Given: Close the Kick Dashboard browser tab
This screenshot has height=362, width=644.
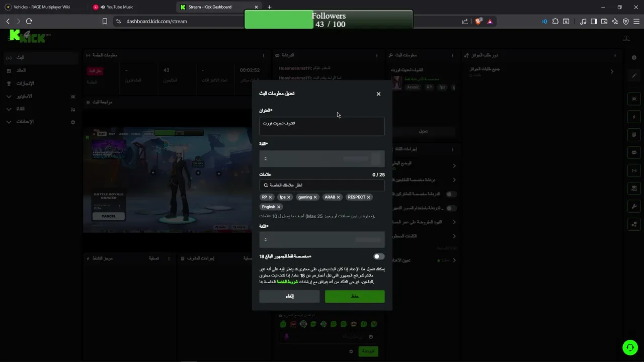Looking at the screenshot, I should click(x=256, y=7).
